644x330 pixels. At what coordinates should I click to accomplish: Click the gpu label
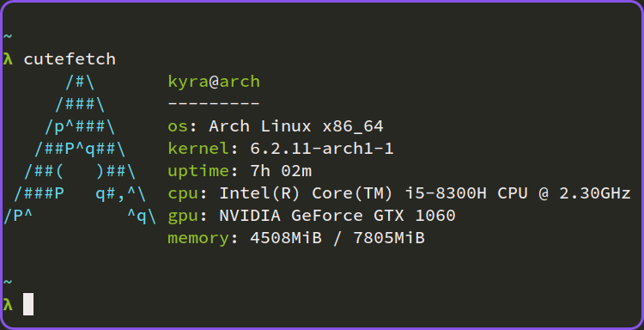coord(183,217)
